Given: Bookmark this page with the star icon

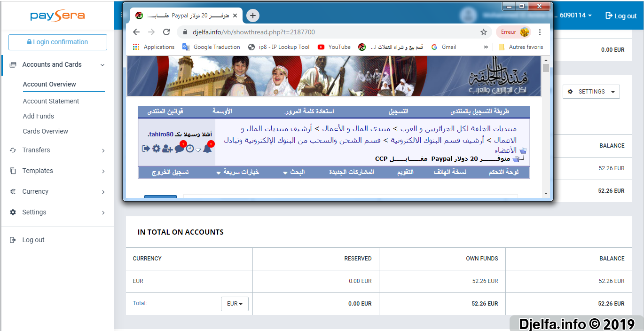Looking at the screenshot, I should click(x=484, y=32).
